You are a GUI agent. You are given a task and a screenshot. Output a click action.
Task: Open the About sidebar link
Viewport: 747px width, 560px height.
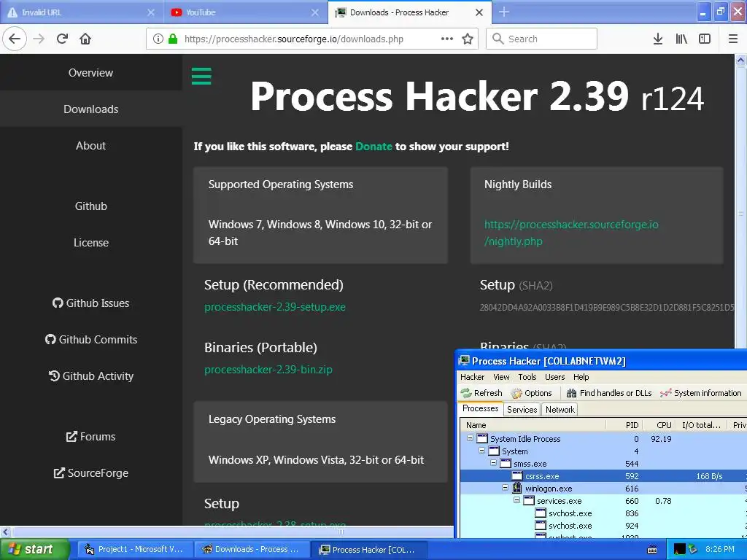click(90, 145)
